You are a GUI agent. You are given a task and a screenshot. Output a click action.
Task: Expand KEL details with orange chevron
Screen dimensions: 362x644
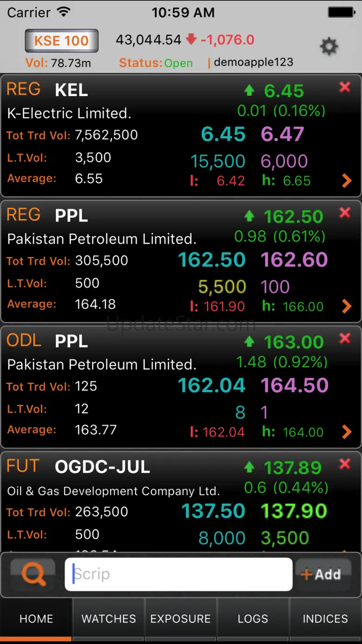point(346,181)
